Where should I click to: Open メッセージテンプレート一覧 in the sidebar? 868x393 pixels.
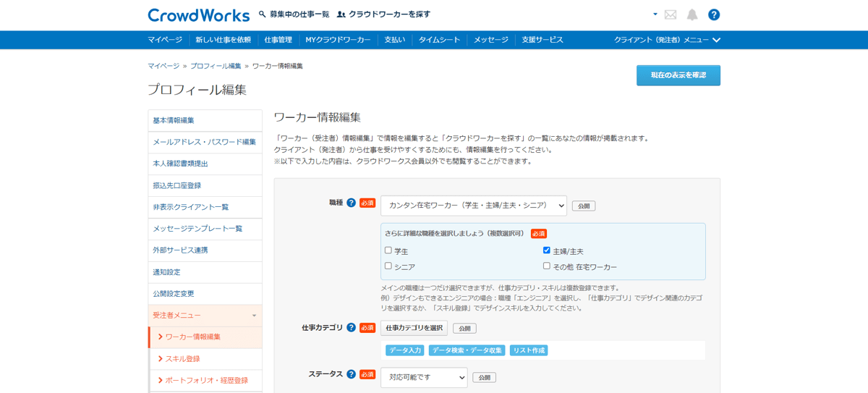click(x=205, y=229)
